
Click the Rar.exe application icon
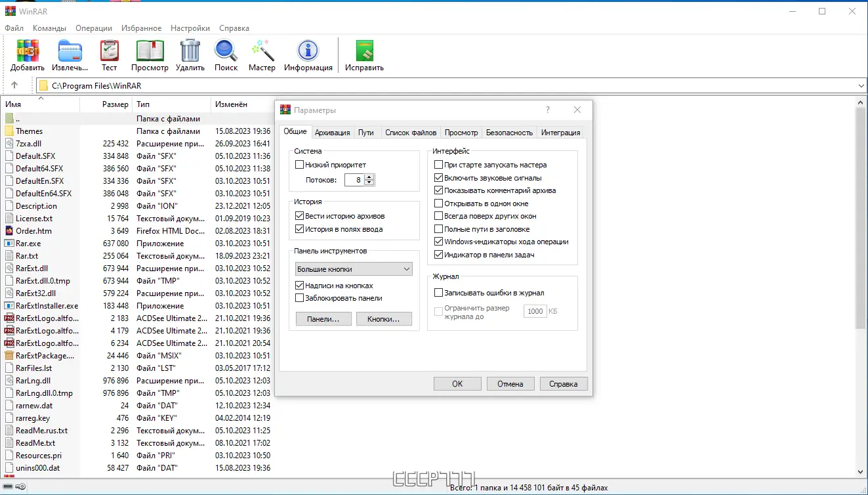click(x=9, y=244)
